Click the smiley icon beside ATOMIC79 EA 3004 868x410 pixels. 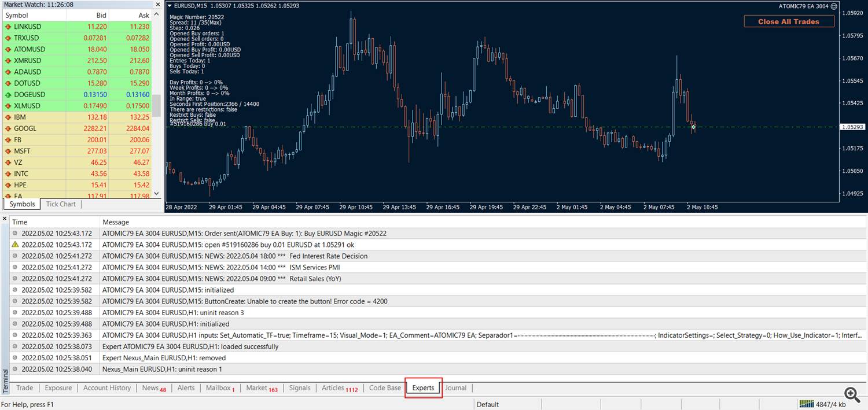(834, 6)
